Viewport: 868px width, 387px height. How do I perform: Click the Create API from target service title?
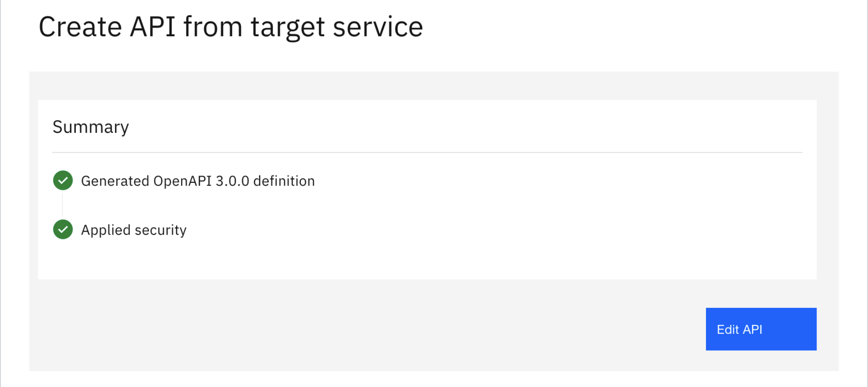pyautogui.click(x=231, y=27)
